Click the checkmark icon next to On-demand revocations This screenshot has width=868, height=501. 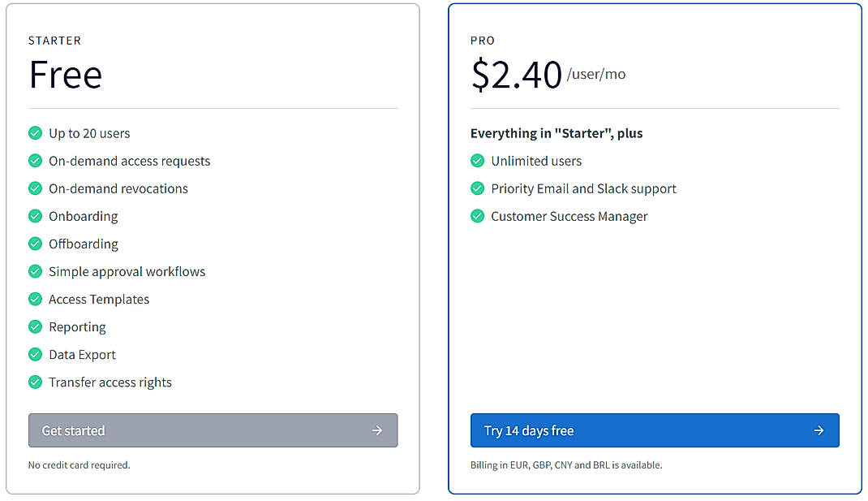35,188
